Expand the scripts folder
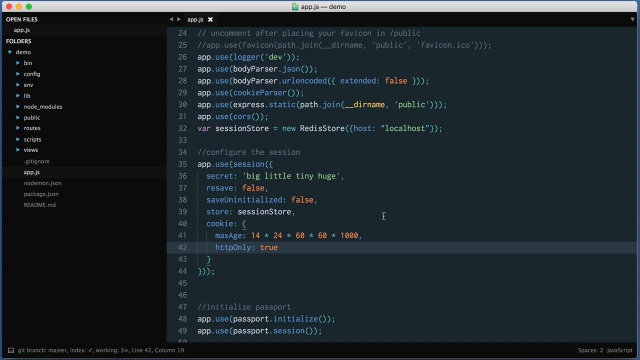 18,139
